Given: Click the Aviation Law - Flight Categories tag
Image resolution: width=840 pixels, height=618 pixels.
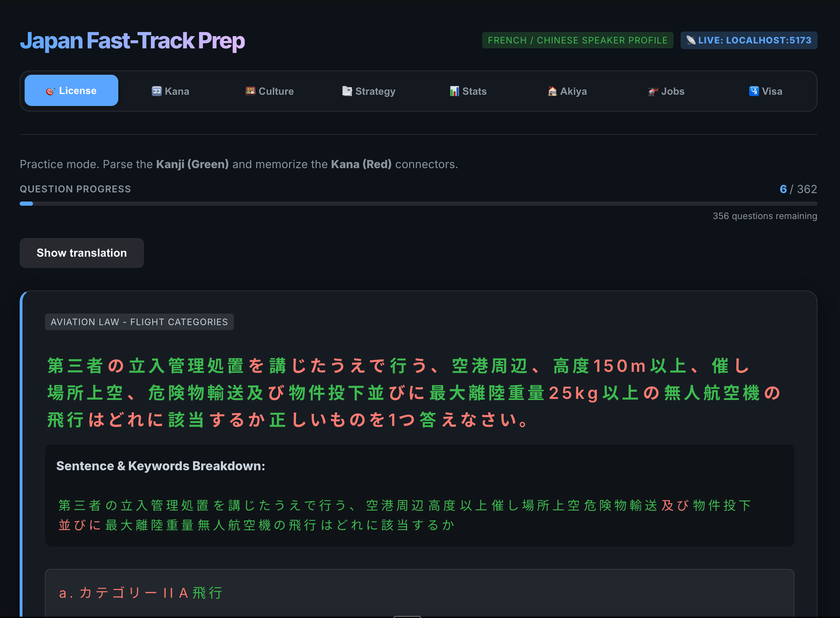Looking at the screenshot, I should (139, 322).
